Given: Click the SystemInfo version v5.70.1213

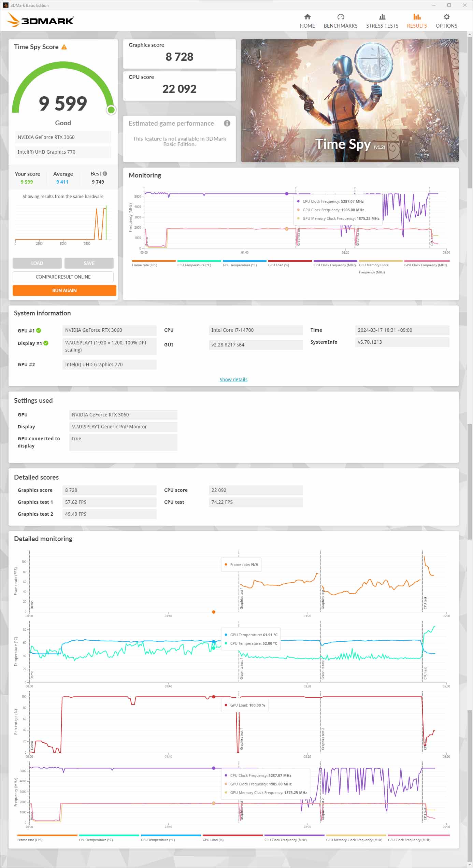Looking at the screenshot, I should (x=402, y=342).
